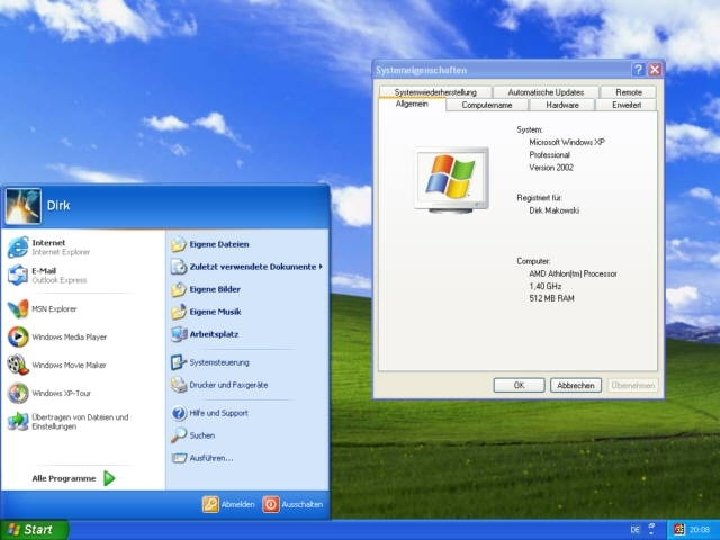Open Ausführen run icon

point(179,458)
